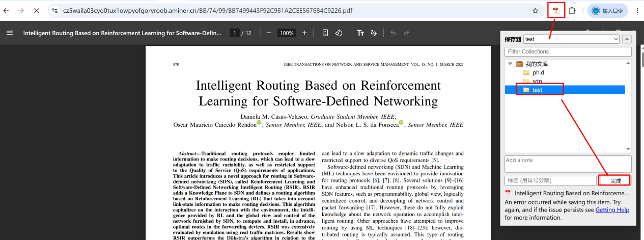Click the Abstract paragraph heading
The height and width of the screenshot is (240, 644).
click(188, 153)
